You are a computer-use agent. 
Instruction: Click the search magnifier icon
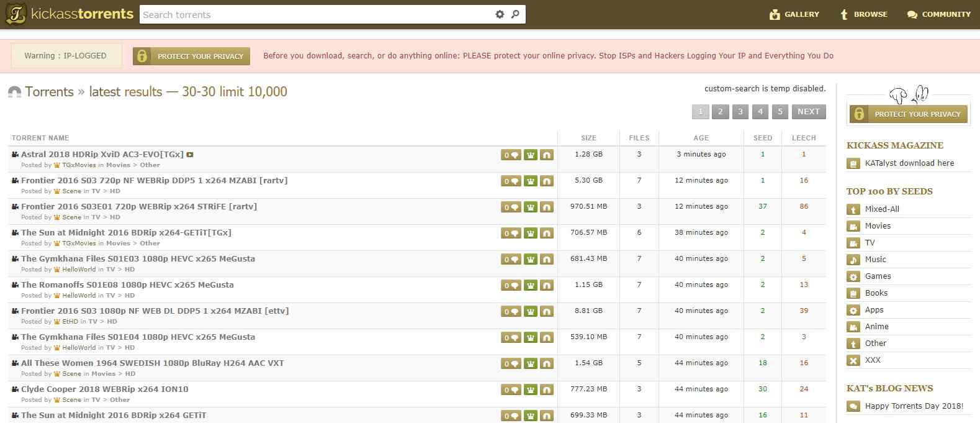pos(515,14)
